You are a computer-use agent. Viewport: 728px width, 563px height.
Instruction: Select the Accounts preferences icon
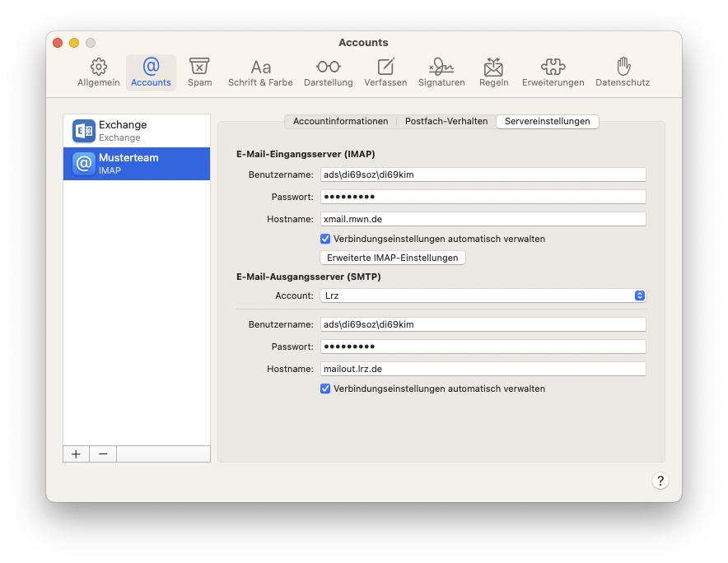(x=151, y=72)
